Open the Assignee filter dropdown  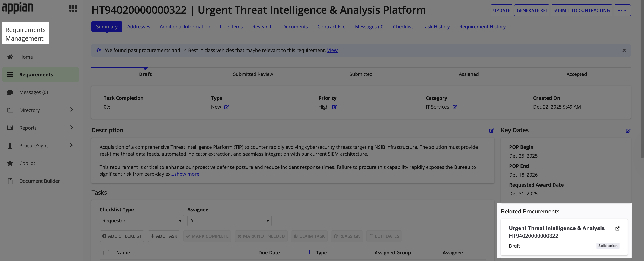229,221
